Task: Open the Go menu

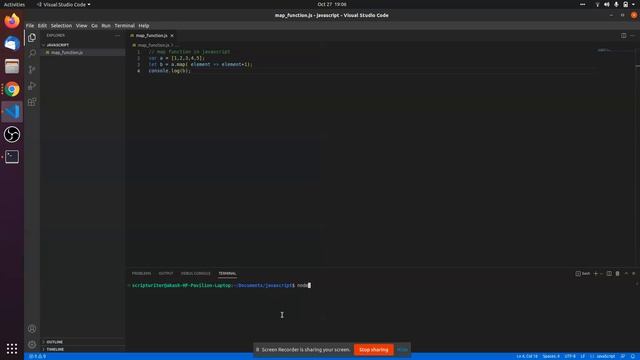Action: [x=94, y=25]
